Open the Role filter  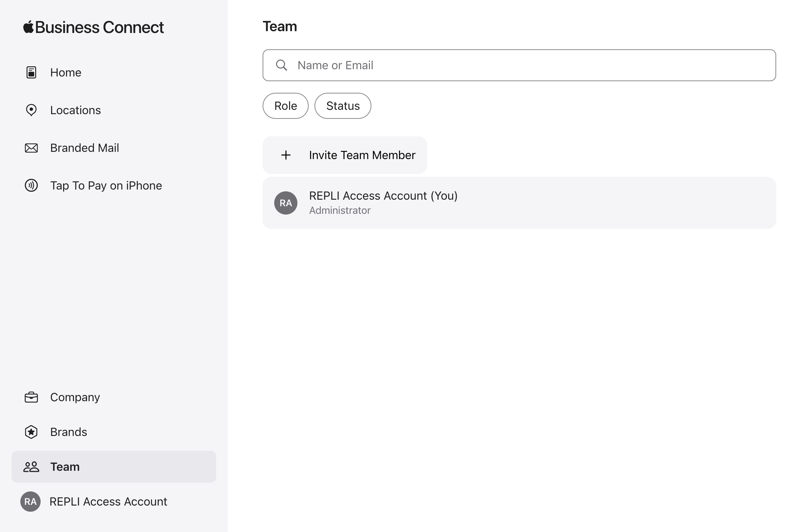[285, 106]
